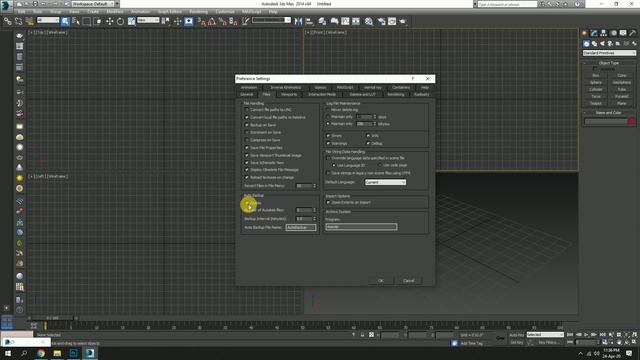Select the Lights category icon
640x360 pixels.
point(602,43)
